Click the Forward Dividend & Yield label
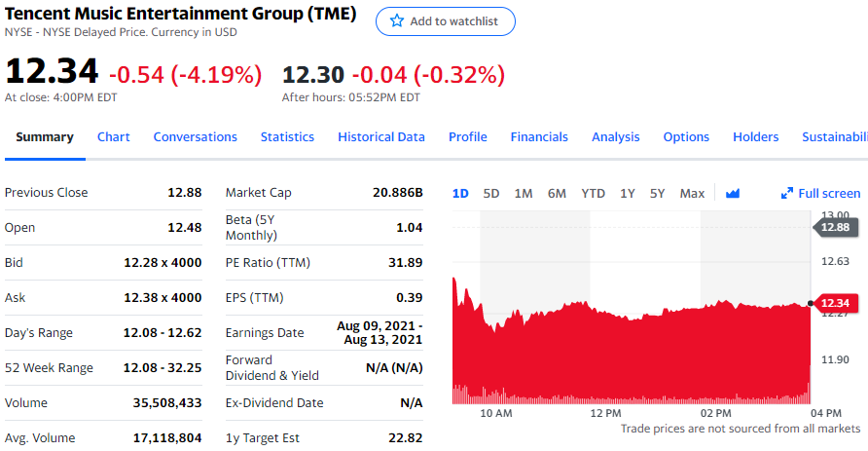 coord(271,368)
